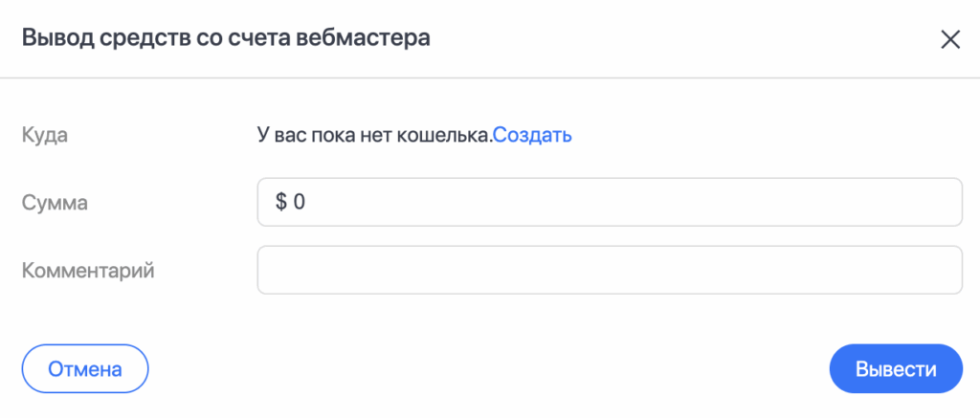The height and width of the screenshot is (418, 980).
Task: Click the 'У вас пока нет кошелька' message
Action: [374, 135]
